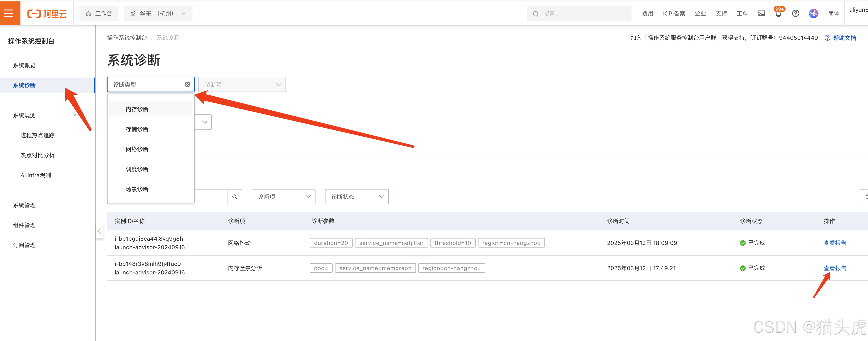Choose 内存诊断 option
Image resolution: width=868 pixels, height=341 pixels.
(151, 109)
